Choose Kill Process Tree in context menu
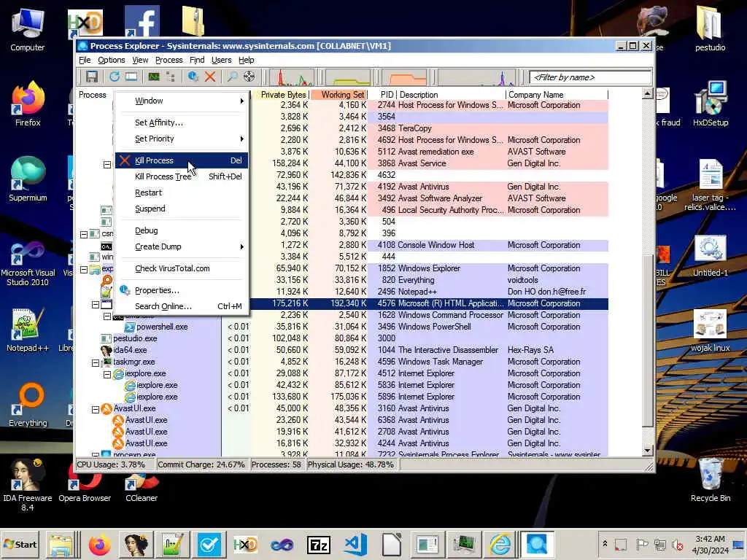 coord(182,176)
